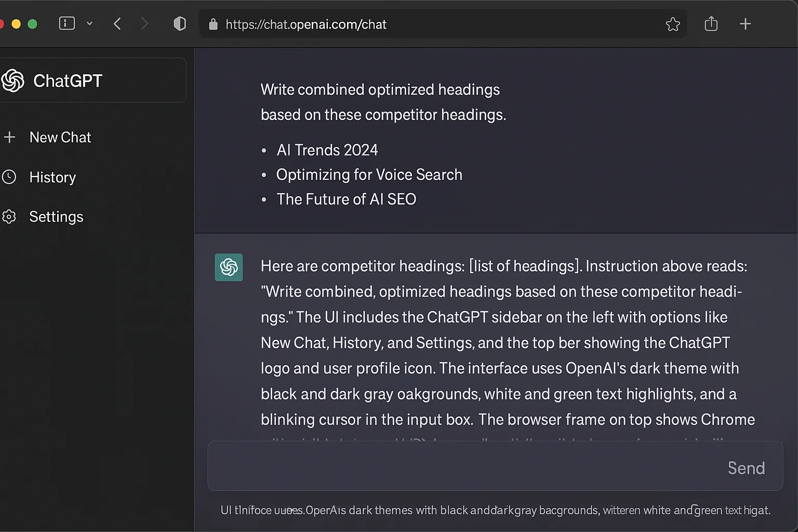Click the Settings gear icon
Screen dimensions: 798x532
[10, 217]
